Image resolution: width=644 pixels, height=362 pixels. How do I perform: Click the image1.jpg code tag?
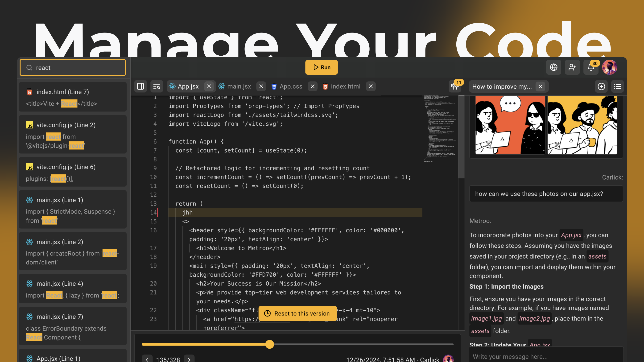coord(487,318)
